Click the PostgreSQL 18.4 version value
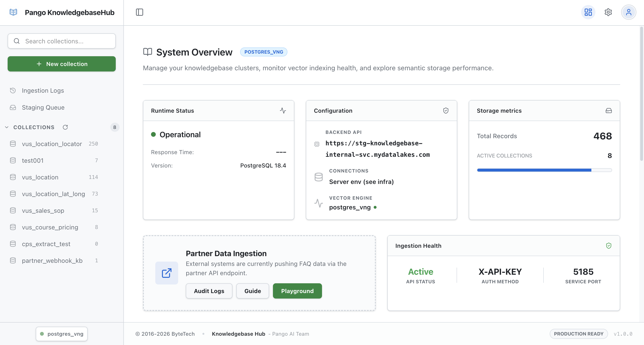The width and height of the screenshot is (644, 345). coord(263,165)
